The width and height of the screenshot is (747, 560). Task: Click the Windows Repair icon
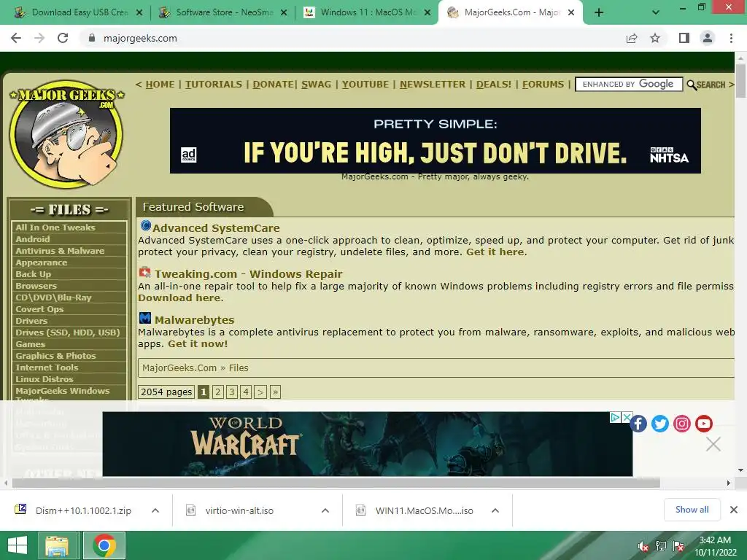pyautogui.click(x=145, y=273)
